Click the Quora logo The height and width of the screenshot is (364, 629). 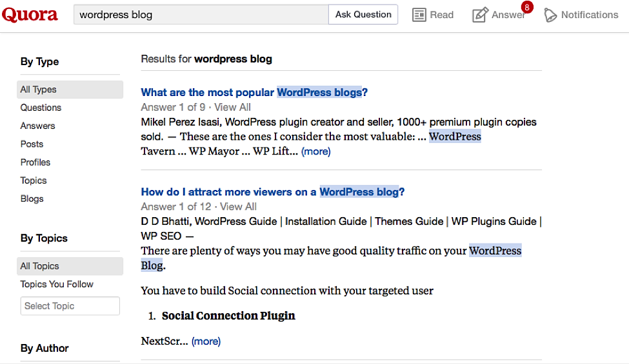[30, 15]
